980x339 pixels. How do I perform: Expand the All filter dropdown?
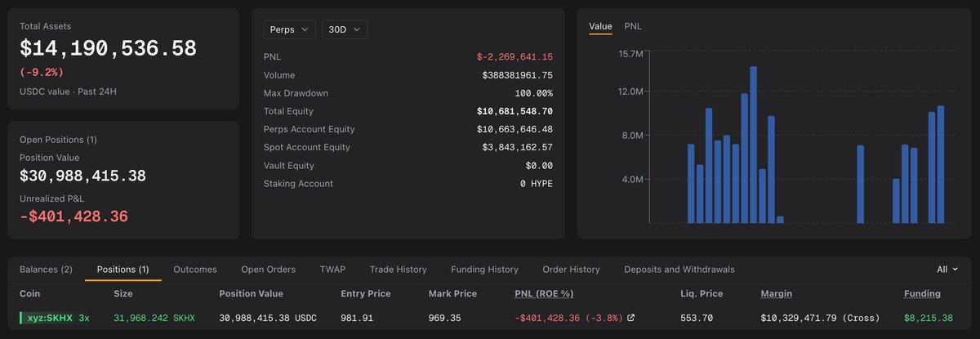pyautogui.click(x=947, y=269)
